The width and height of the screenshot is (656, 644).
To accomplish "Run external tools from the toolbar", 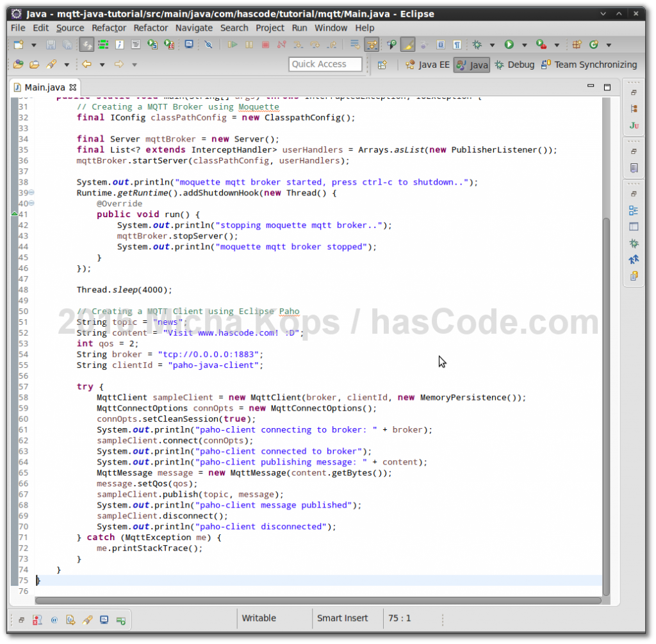I will 540,45.
